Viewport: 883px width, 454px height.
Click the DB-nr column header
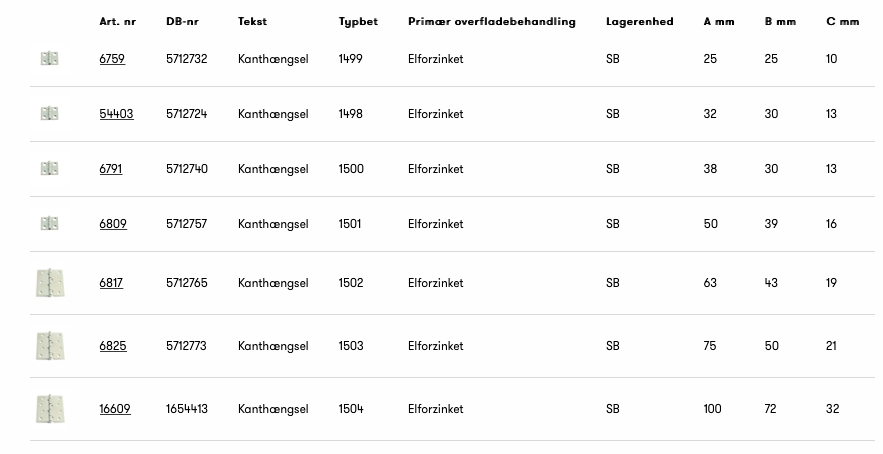[182, 21]
